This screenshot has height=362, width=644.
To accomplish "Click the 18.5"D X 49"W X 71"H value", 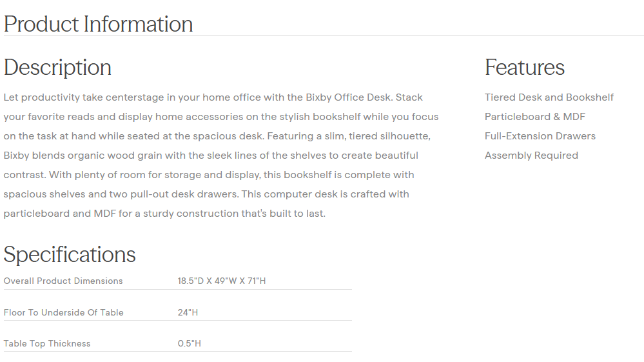I will coord(222,281).
